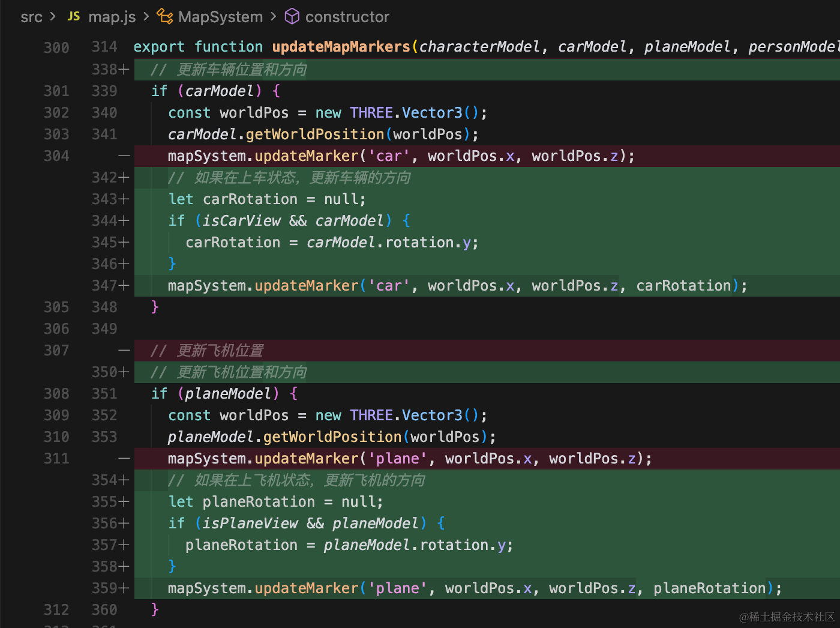
Task: Click added line number 347+
Action: (x=110, y=286)
